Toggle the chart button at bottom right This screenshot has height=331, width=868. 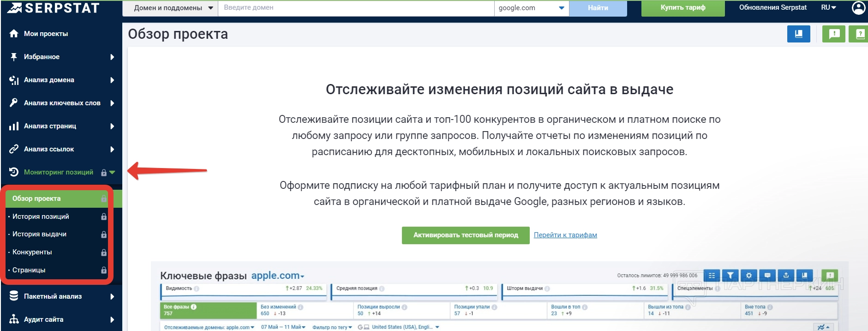[824, 327]
